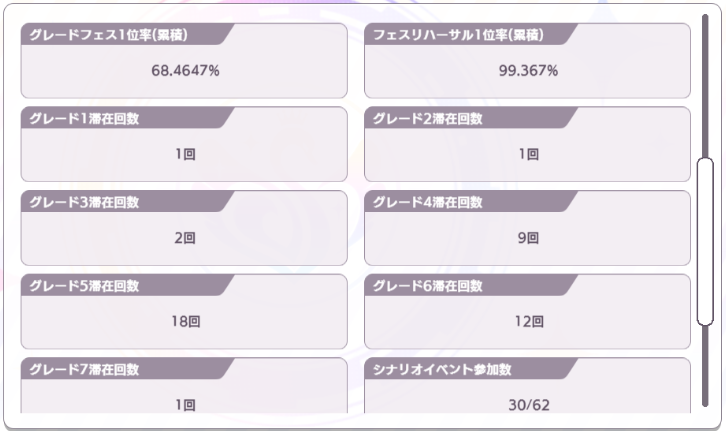Click the 9回 value in Grade 4
The image size is (726, 431).
(x=528, y=238)
